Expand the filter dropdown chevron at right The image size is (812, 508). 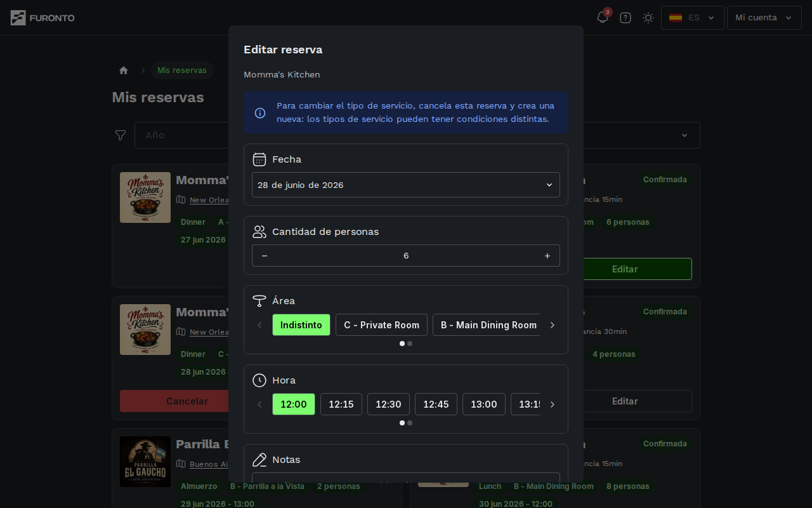click(684, 135)
